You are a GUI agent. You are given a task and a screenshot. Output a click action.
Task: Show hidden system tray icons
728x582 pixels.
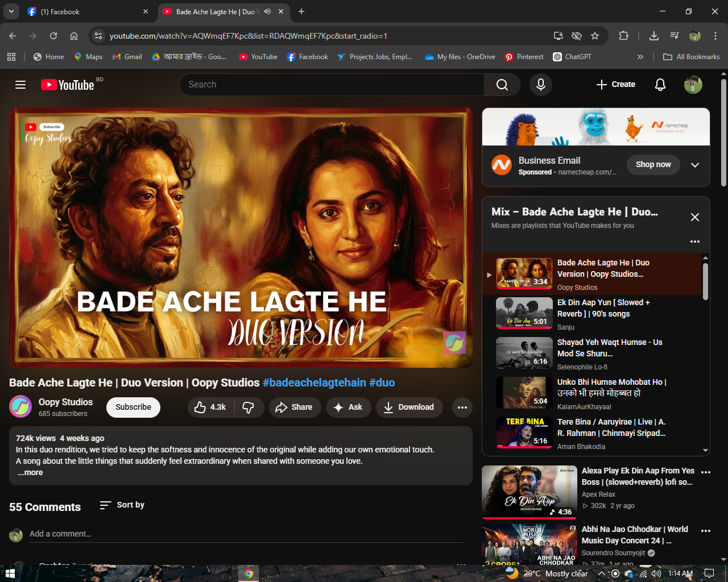(601, 573)
